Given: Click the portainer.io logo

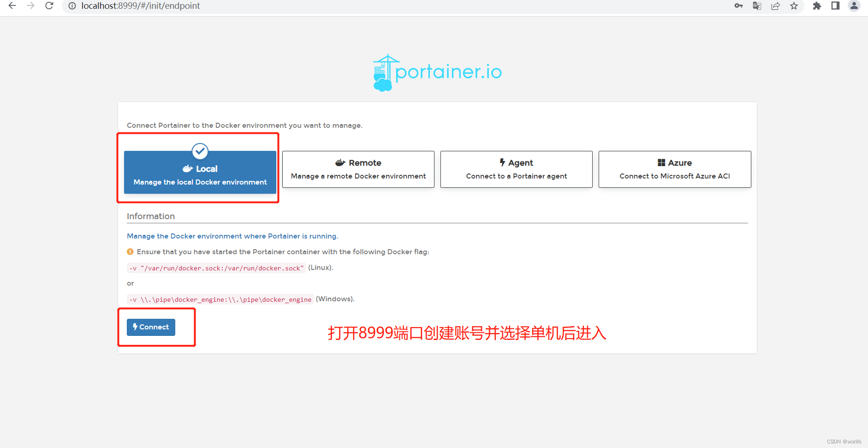Looking at the screenshot, I should 437,73.
